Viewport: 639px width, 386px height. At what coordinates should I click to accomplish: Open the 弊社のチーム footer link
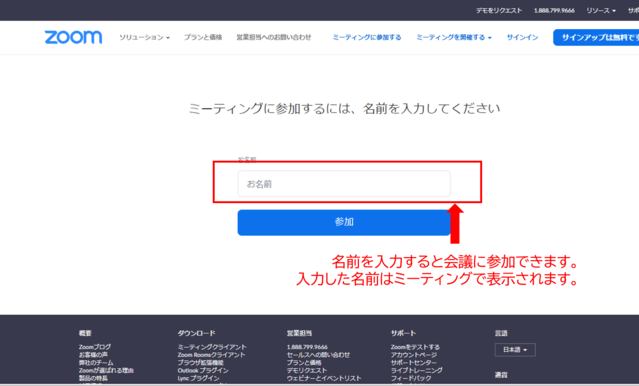96,362
